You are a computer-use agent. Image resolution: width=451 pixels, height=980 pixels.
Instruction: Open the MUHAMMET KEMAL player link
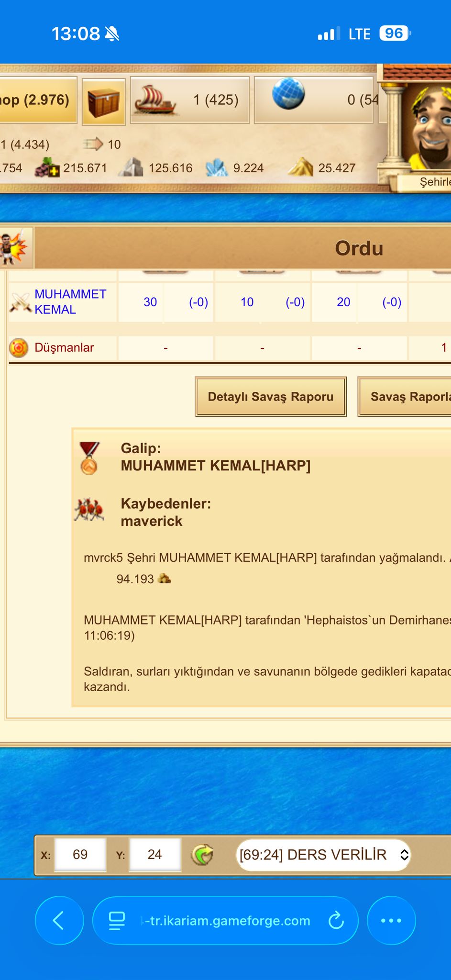tap(70, 301)
